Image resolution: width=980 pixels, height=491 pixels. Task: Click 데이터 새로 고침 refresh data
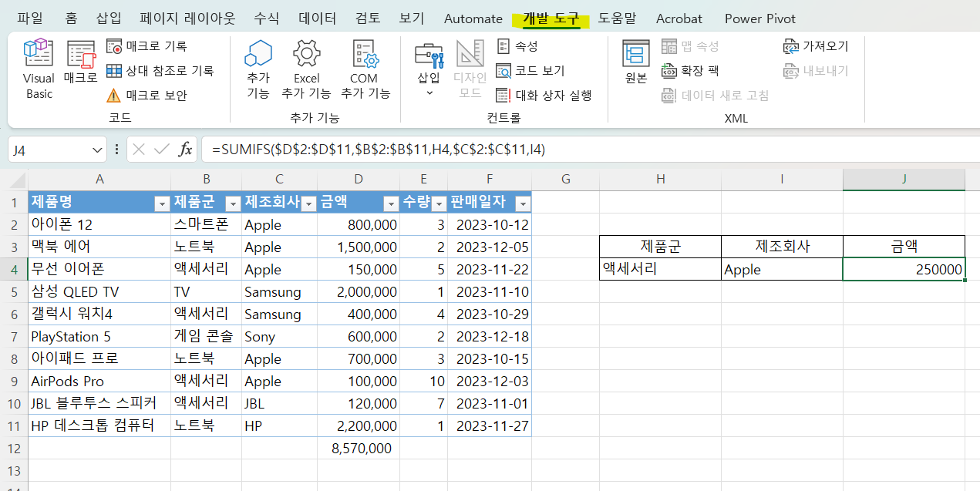tap(715, 96)
